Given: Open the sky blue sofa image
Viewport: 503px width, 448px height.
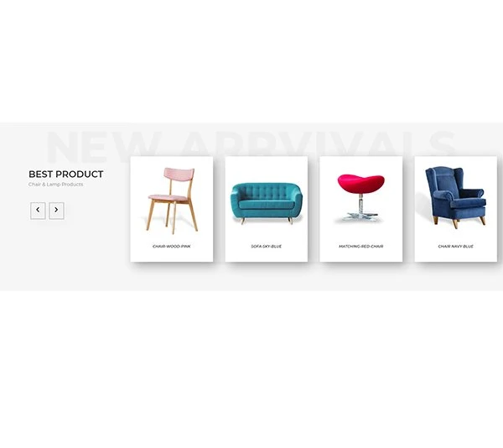Looking at the screenshot, I should coord(267,203).
